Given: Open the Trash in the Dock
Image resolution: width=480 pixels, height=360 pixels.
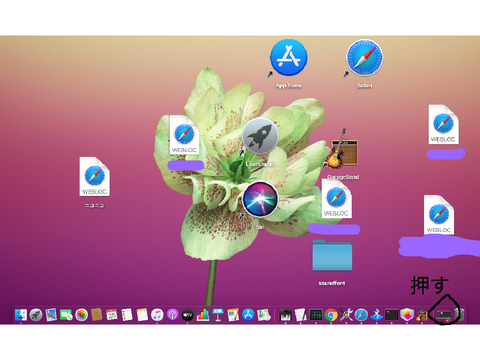Looking at the screenshot, I should pos(459,315).
